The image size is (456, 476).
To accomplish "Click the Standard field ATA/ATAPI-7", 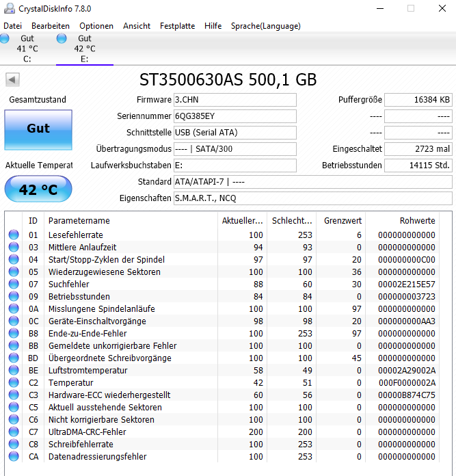I will click(x=313, y=181).
